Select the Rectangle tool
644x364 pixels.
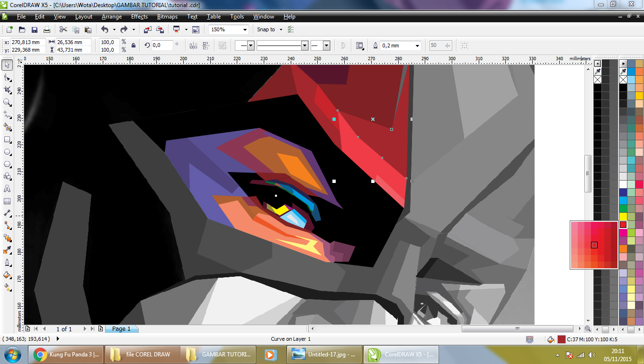pyautogui.click(x=7, y=139)
